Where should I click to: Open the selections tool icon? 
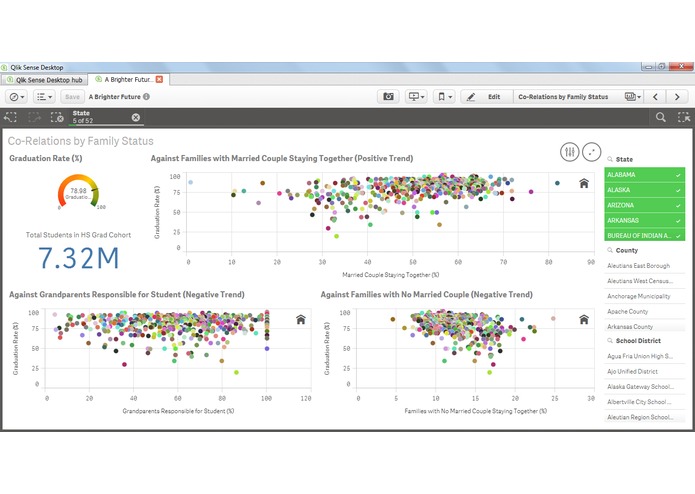pyautogui.click(x=683, y=117)
